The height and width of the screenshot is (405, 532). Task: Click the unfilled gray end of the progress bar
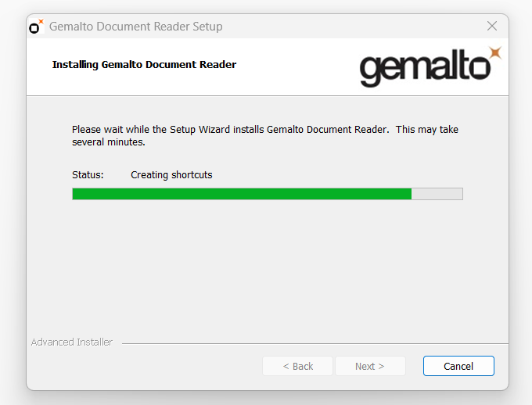tap(437, 194)
